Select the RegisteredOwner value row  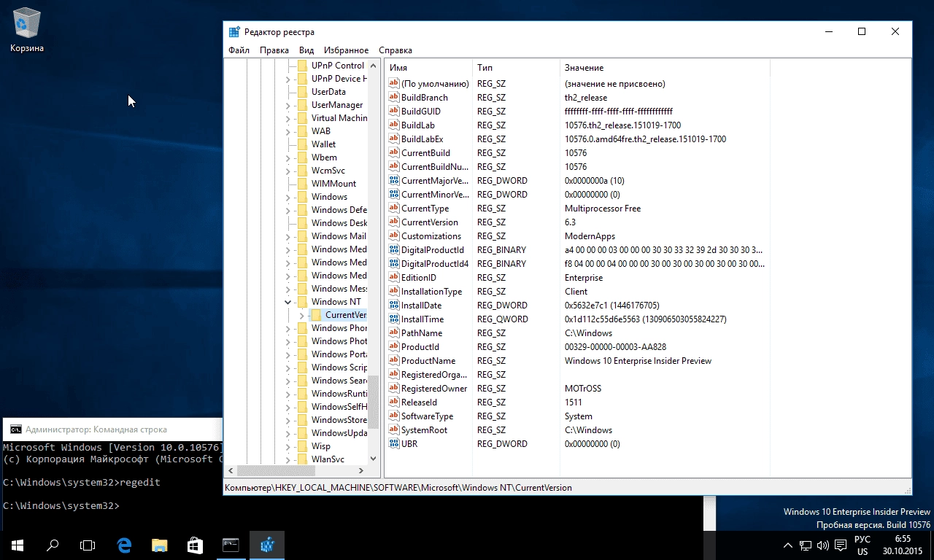(577, 389)
